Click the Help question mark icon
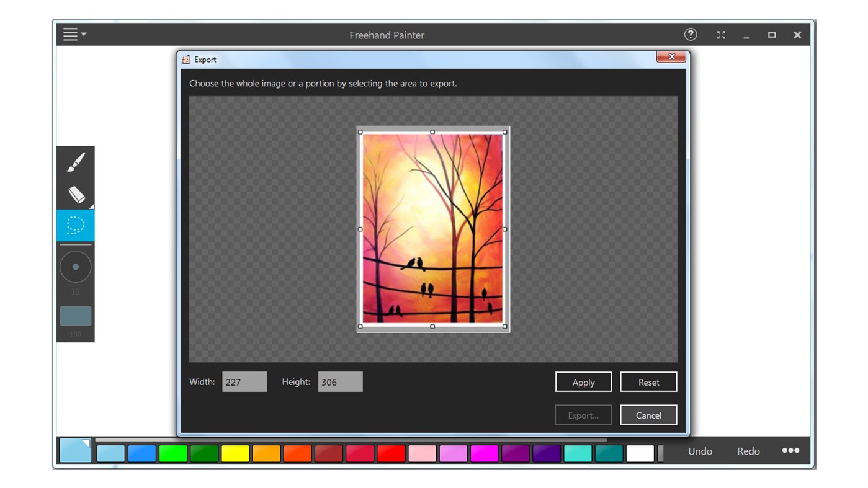This screenshot has height=488, width=868. [x=691, y=35]
